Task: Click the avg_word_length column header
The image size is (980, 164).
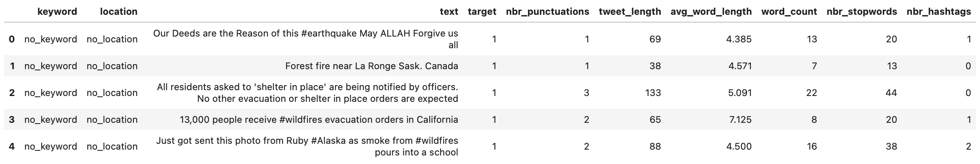Action: [x=711, y=12]
